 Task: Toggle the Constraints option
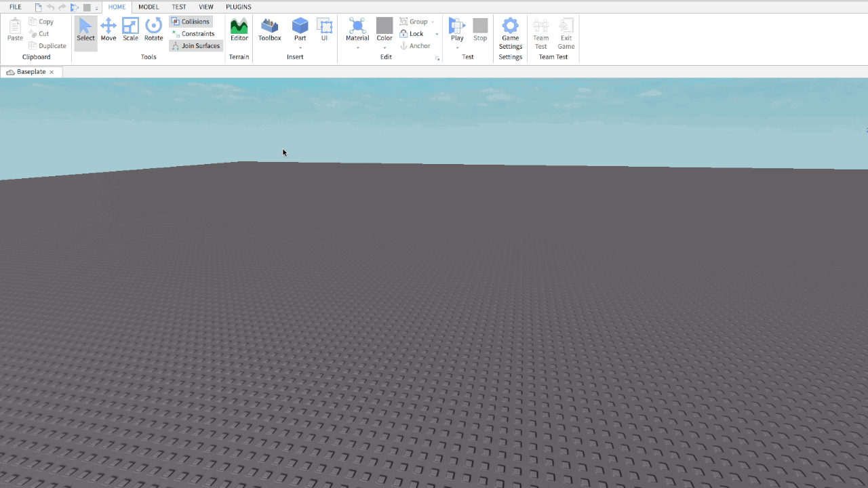[x=193, y=34]
